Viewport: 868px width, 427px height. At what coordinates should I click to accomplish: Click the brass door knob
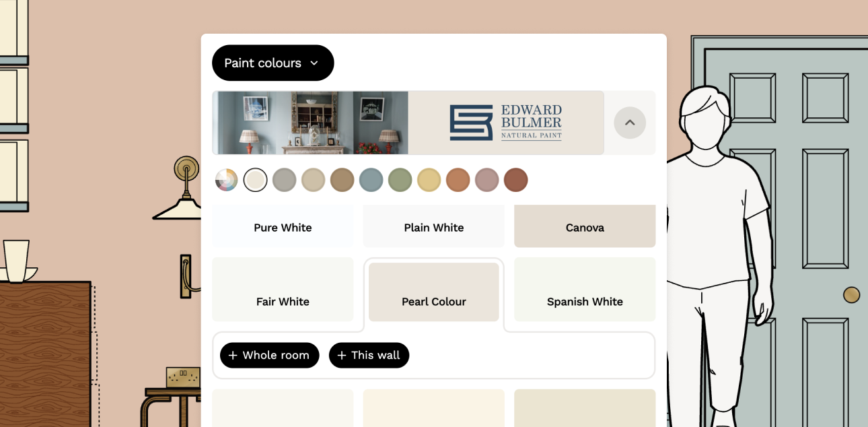(x=852, y=294)
